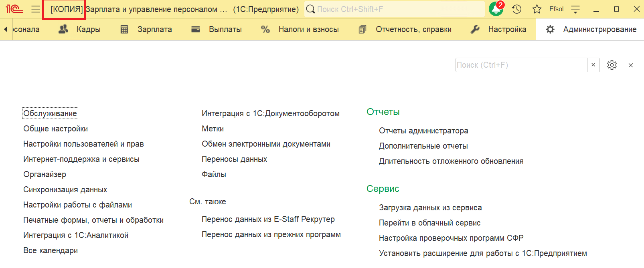Open Настройки работы с файлами

point(77,205)
